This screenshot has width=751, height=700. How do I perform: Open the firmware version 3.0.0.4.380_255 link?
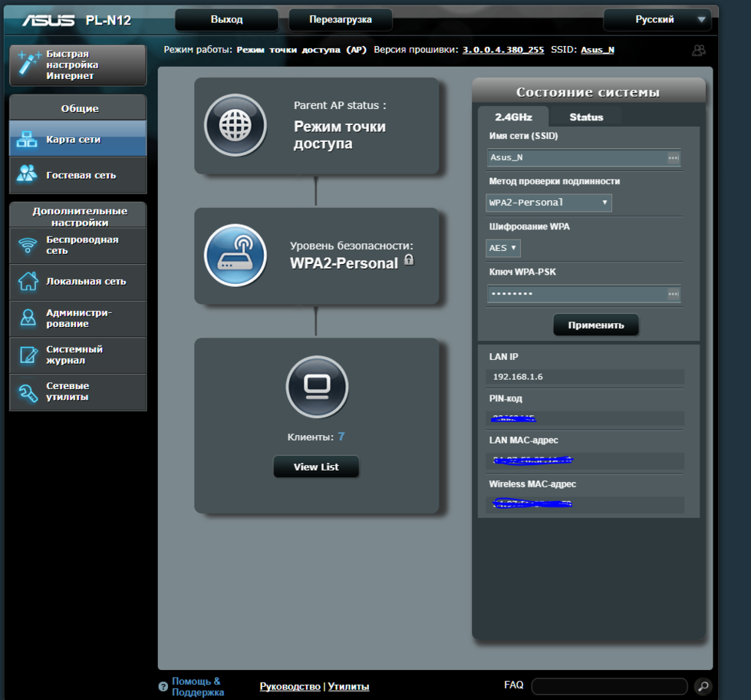click(503, 50)
